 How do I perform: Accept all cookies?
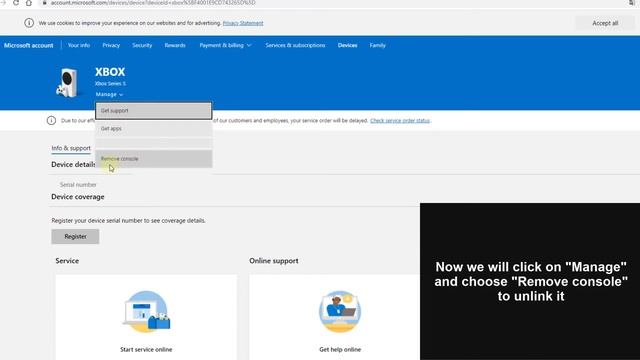pyautogui.click(x=605, y=23)
